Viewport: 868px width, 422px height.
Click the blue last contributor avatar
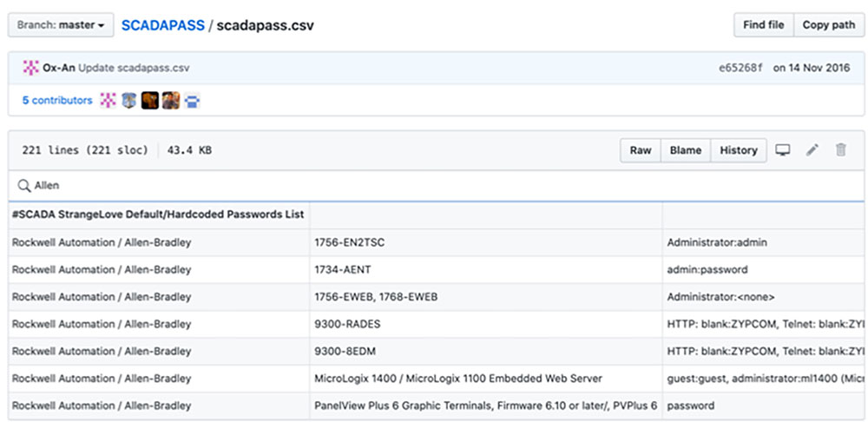(192, 101)
